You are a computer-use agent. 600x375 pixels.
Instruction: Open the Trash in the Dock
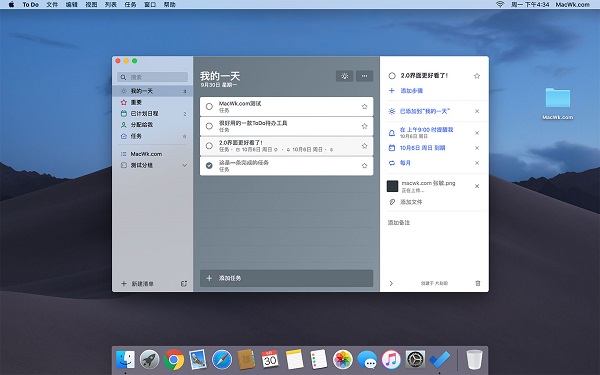tap(474, 360)
